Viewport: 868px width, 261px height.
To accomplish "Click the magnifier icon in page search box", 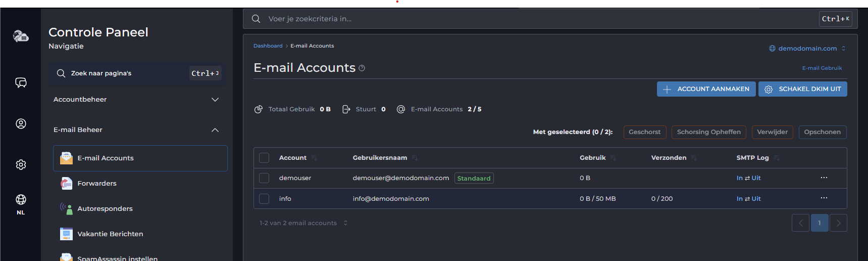I will point(61,73).
